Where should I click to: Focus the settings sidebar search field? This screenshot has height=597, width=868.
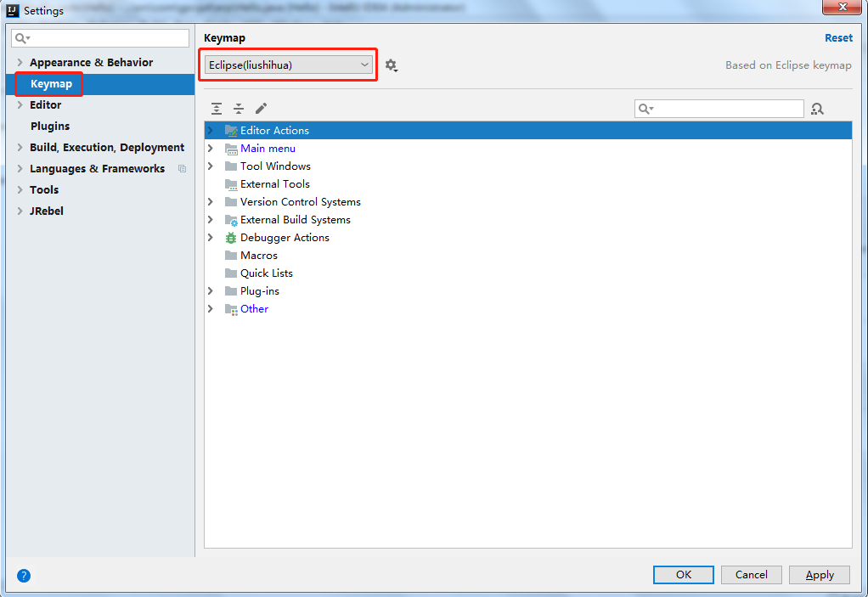[100, 38]
